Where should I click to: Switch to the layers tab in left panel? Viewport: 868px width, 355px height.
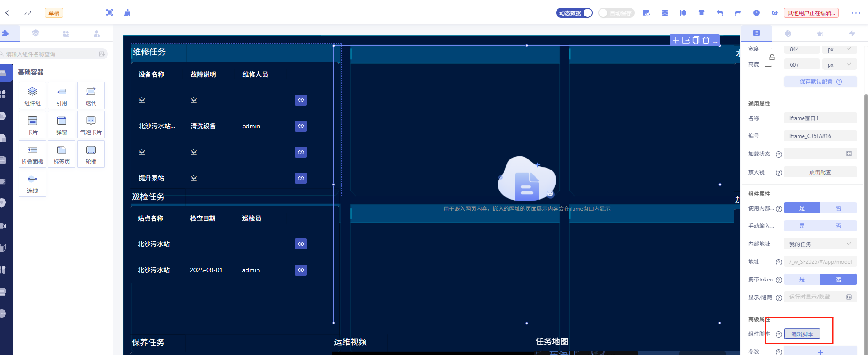[x=36, y=33]
